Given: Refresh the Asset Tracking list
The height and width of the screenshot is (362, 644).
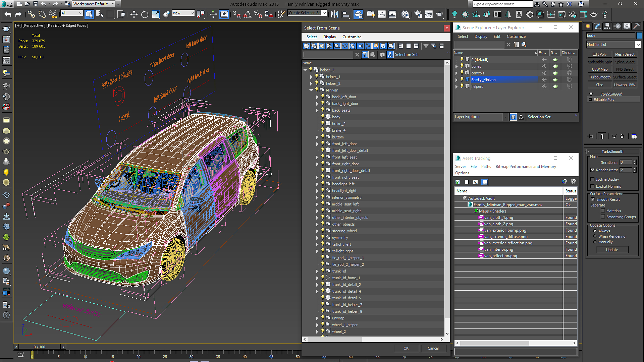Looking at the screenshot, I should pos(458,182).
